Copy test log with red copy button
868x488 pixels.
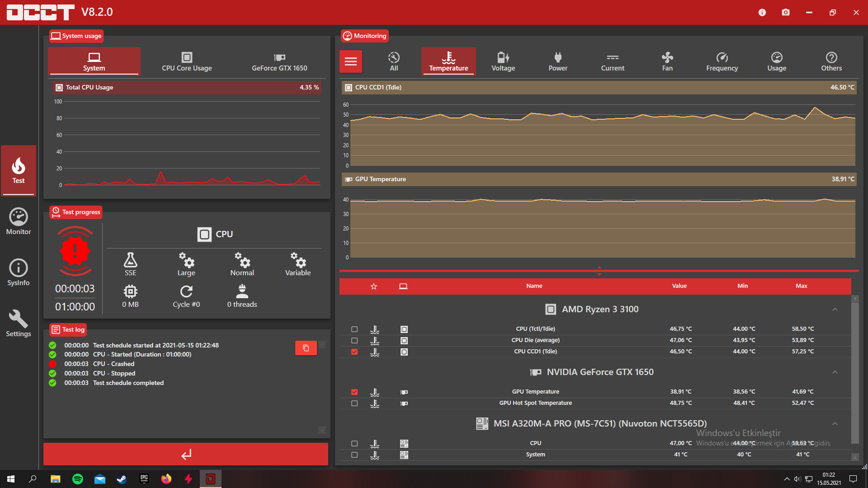(306, 348)
